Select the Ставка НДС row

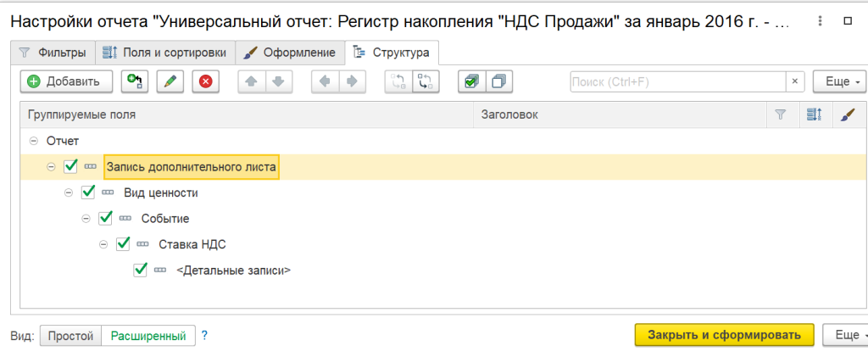pos(442,244)
